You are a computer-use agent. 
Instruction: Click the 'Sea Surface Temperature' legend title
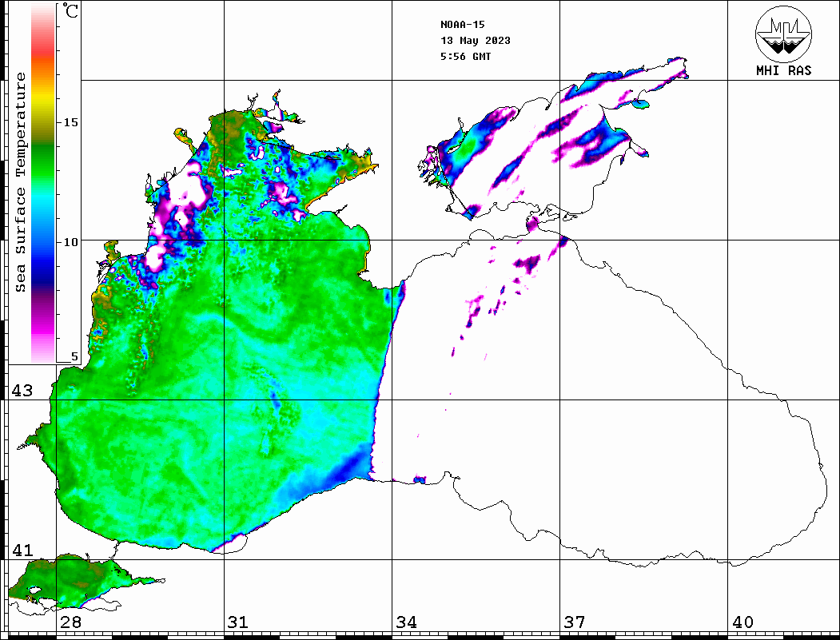(20, 183)
